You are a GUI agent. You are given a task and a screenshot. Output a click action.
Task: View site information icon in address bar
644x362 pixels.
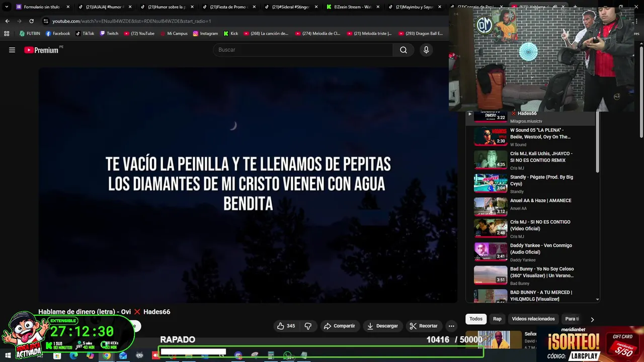click(46, 21)
